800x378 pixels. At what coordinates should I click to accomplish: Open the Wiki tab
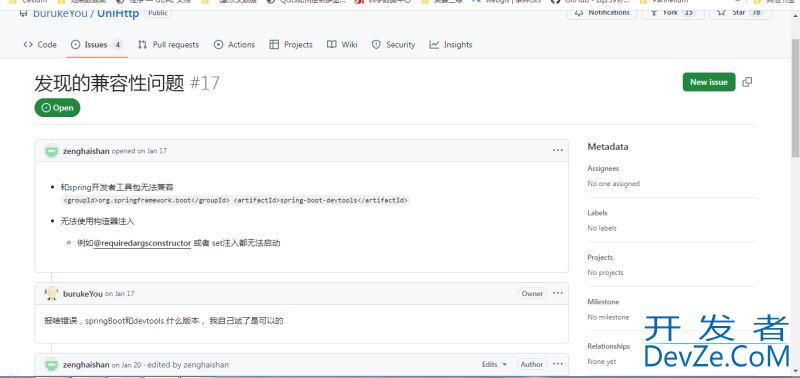342,45
